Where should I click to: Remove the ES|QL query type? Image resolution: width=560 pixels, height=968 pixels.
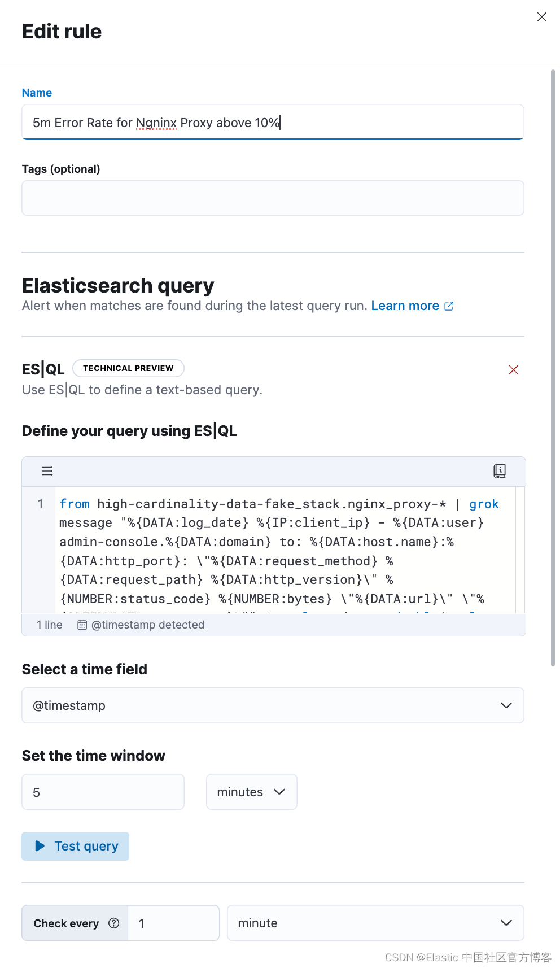513,370
